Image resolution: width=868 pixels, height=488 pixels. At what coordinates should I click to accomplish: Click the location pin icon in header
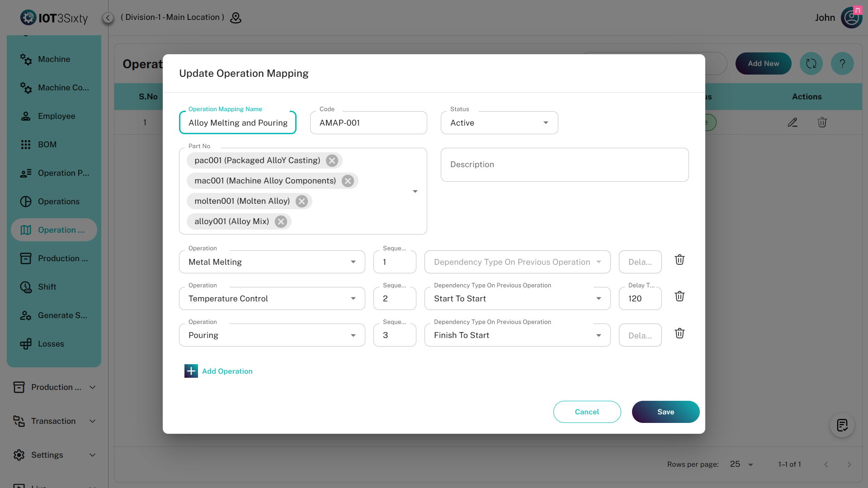(x=236, y=18)
